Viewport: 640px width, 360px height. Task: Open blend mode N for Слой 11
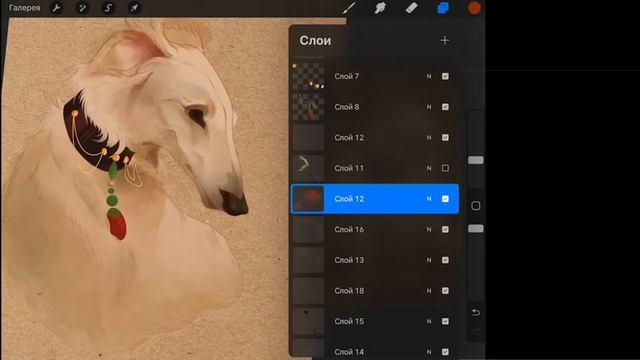point(429,168)
